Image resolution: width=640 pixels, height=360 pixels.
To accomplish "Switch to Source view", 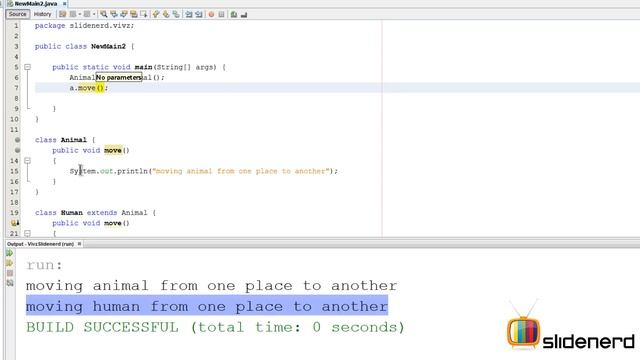I will point(18,14).
